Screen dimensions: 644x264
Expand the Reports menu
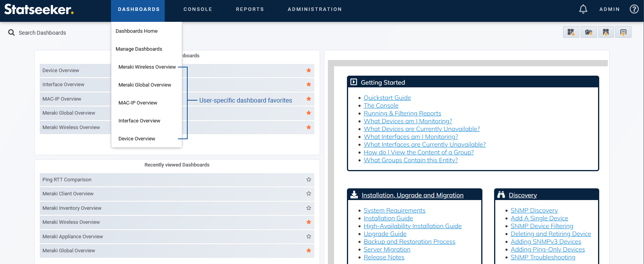pos(250,9)
